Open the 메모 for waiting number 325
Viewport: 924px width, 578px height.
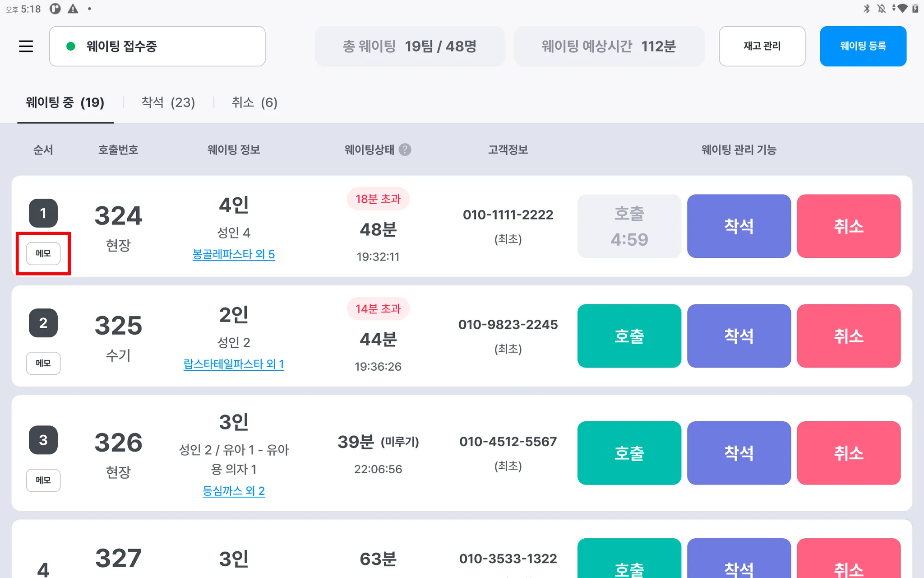pos(43,363)
